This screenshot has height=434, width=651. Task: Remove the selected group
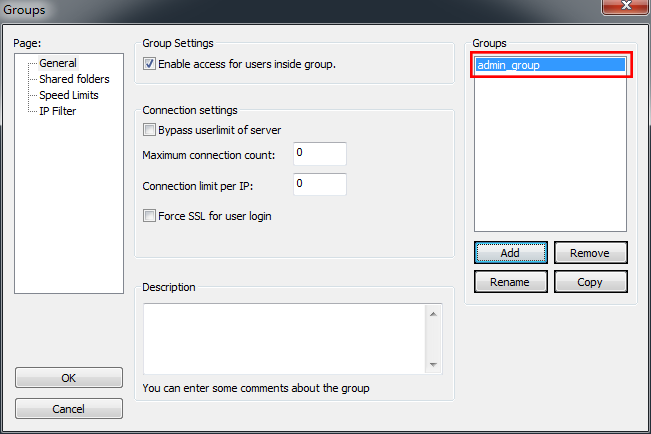click(x=590, y=253)
